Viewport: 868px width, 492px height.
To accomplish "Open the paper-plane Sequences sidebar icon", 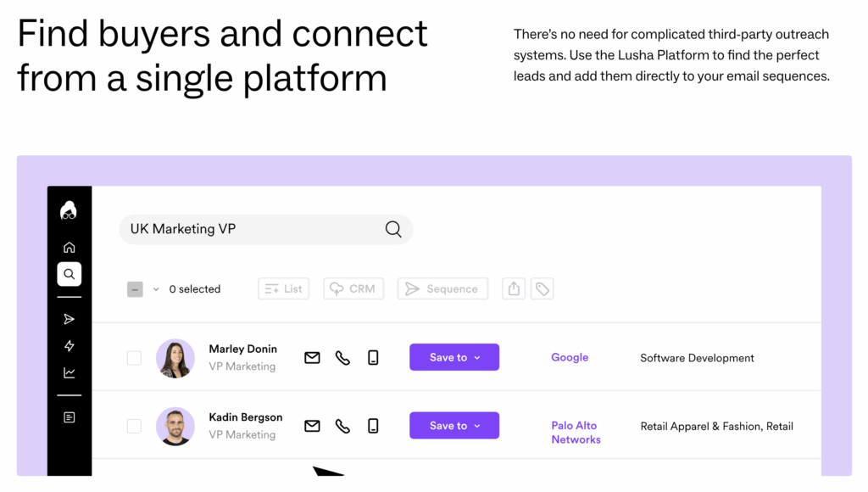I will 70,319.
